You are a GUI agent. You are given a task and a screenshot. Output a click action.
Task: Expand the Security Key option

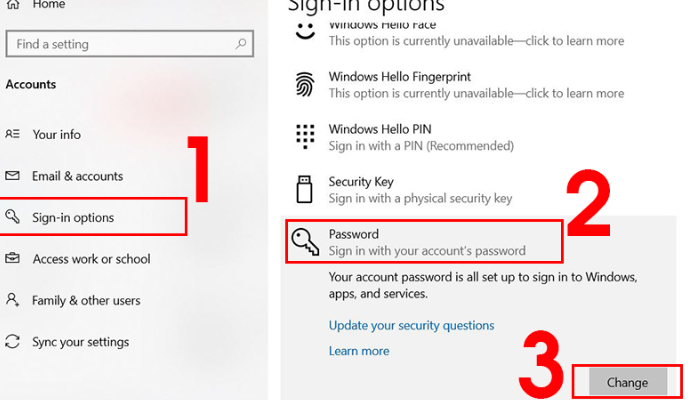click(420, 190)
